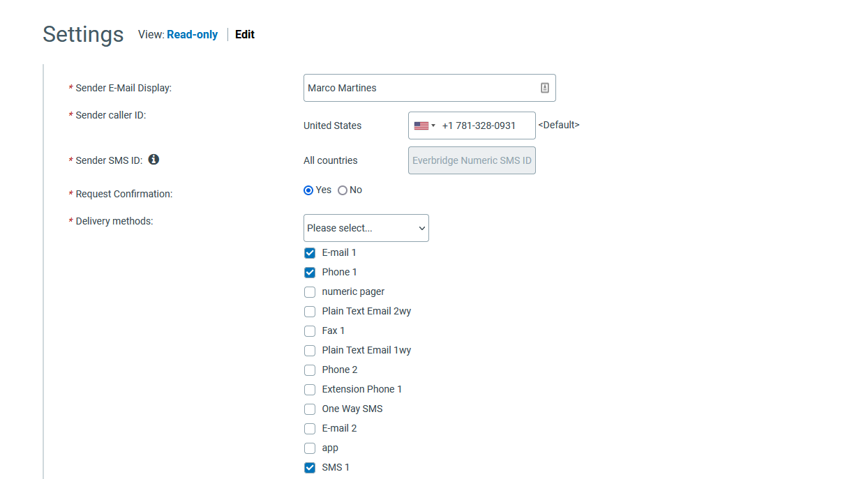868x479 pixels.
Task: Select No for Request Confirmation
Action: point(343,190)
